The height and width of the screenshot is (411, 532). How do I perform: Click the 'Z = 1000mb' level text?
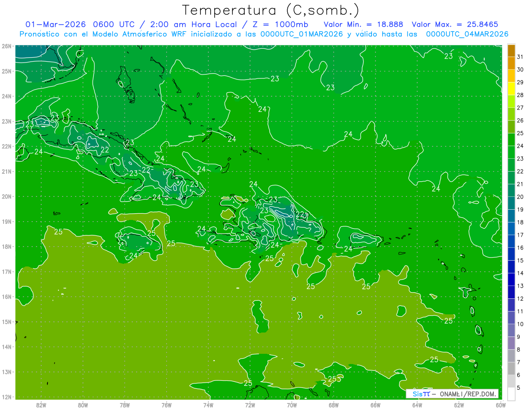(x=279, y=24)
